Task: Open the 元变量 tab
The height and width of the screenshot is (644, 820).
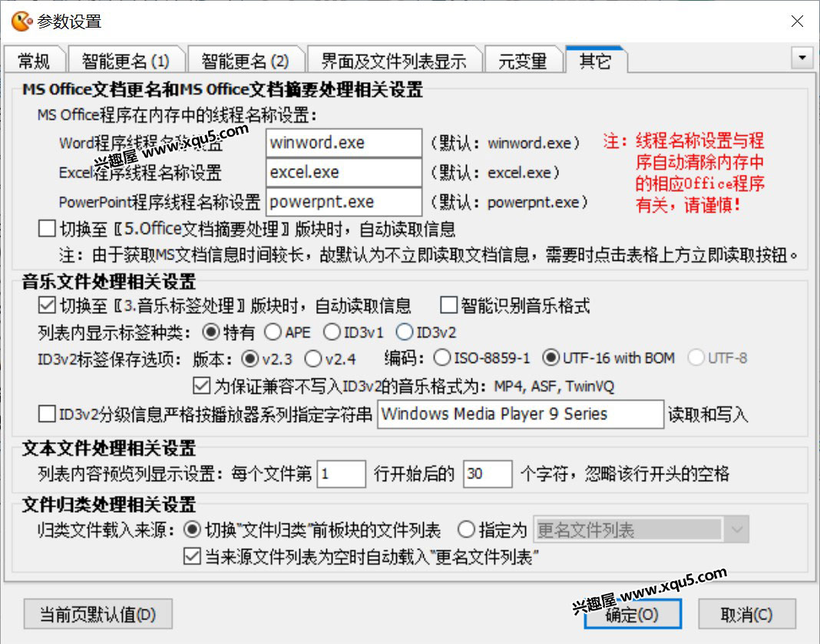Action: coord(522,61)
